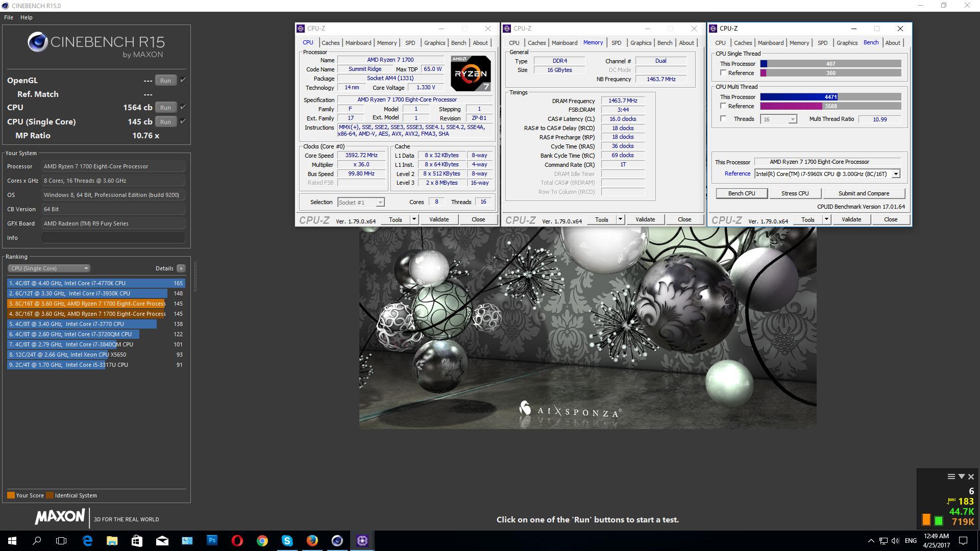Click the ENG language indicator in tray
The image size is (980, 551).
coord(911,541)
